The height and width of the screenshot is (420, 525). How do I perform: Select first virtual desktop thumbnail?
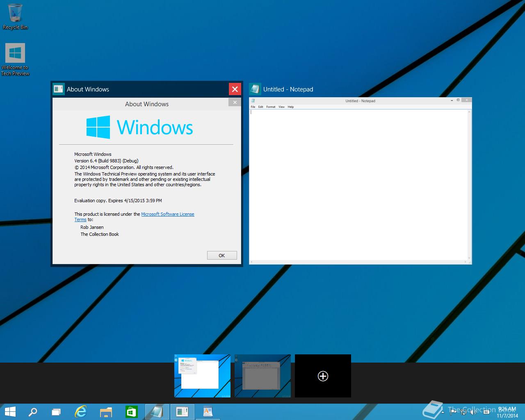click(x=202, y=376)
